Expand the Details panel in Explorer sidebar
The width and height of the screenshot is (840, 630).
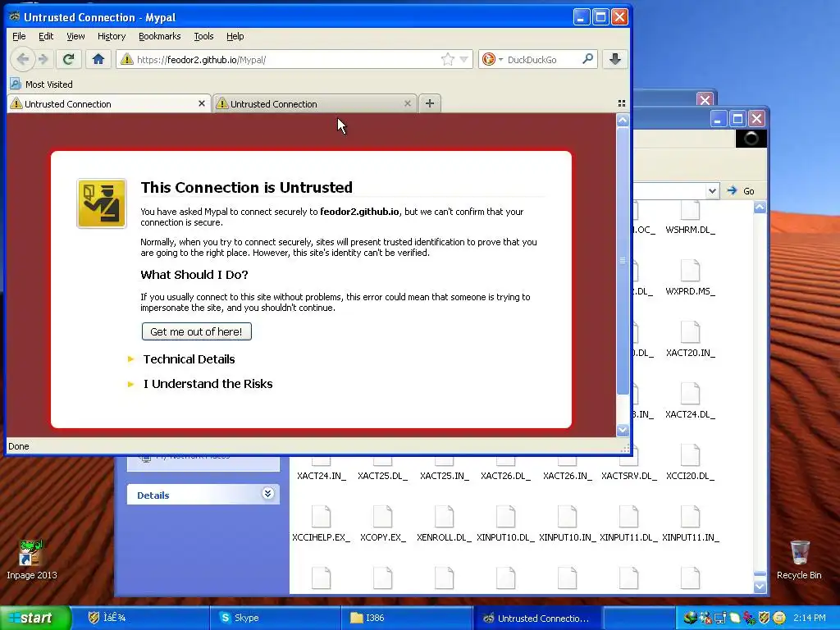268,493
